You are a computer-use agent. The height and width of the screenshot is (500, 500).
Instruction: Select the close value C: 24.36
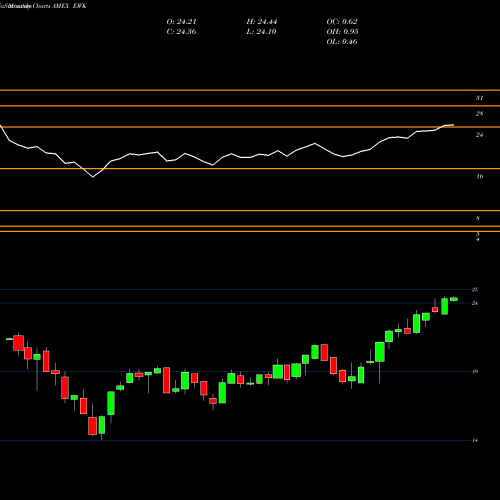[x=181, y=32]
